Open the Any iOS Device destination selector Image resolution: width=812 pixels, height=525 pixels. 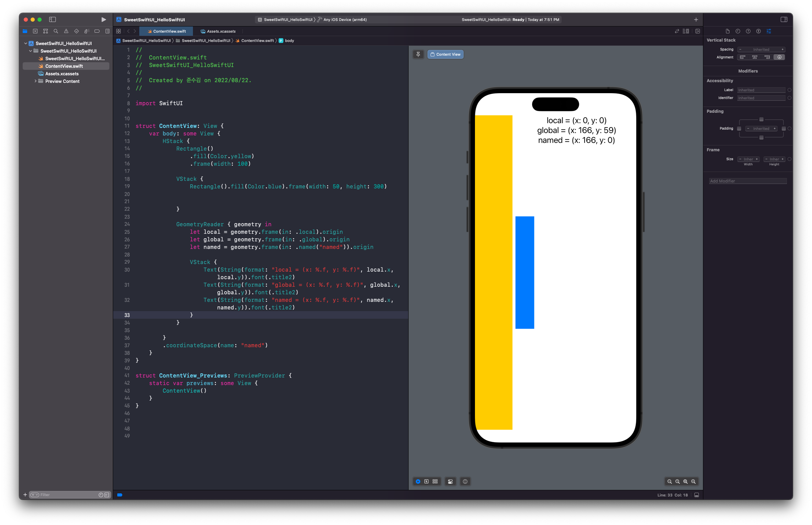tap(345, 20)
